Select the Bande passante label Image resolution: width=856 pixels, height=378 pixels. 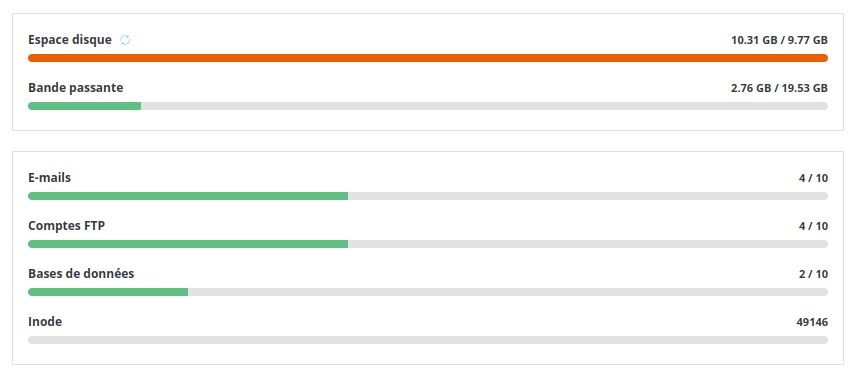click(x=76, y=88)
